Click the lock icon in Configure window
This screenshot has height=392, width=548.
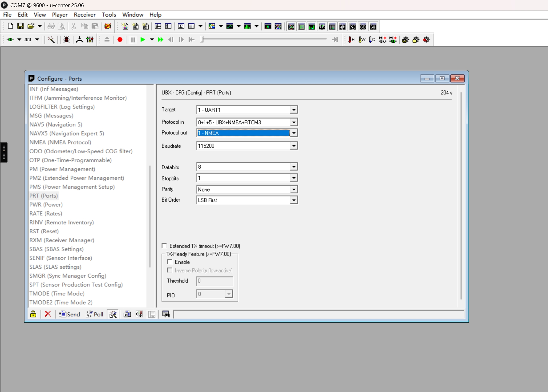pos(33,314)
